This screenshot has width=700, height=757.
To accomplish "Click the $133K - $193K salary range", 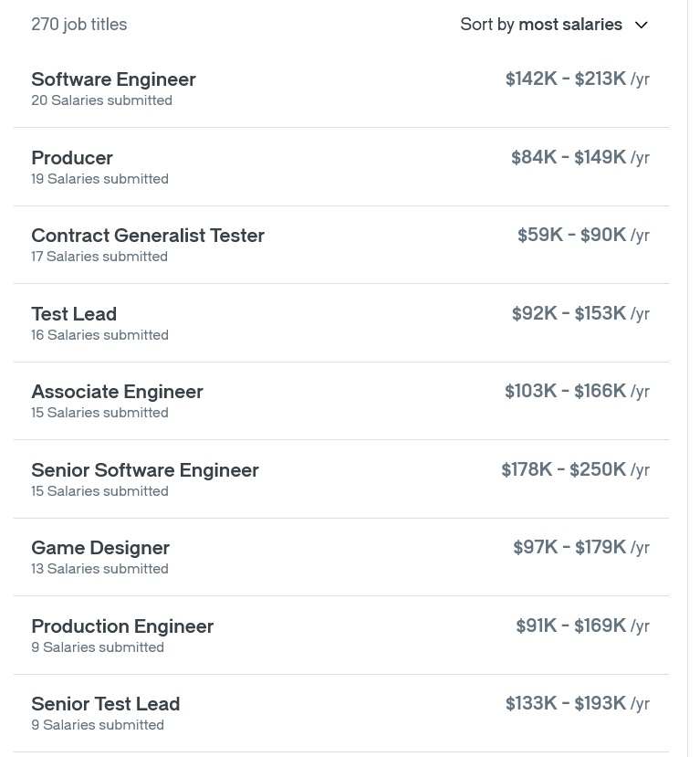I will click(566, 704).
